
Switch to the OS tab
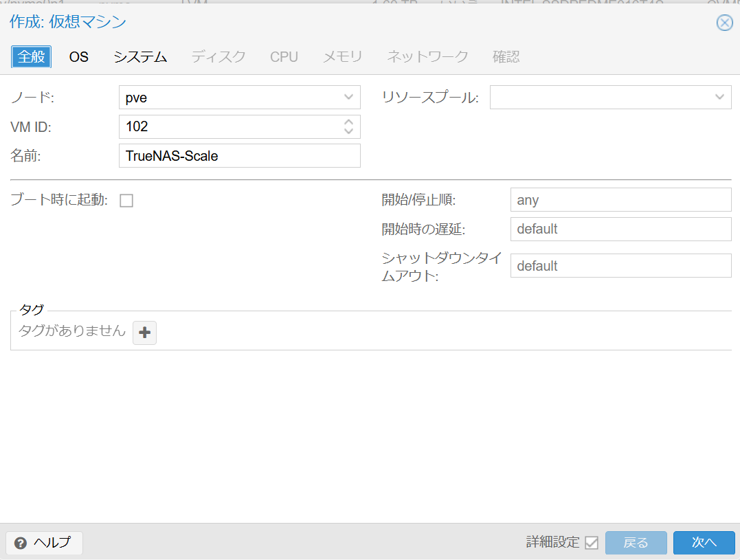79,56
